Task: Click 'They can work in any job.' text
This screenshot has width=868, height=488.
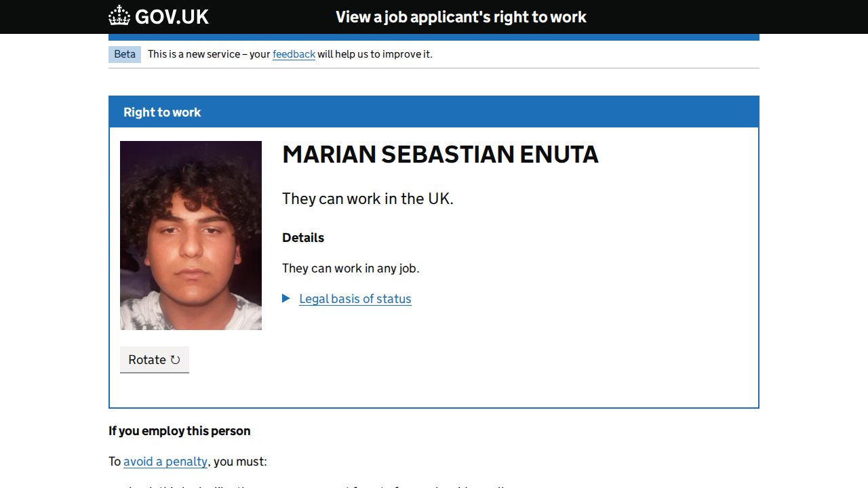Action: point(351,268)
